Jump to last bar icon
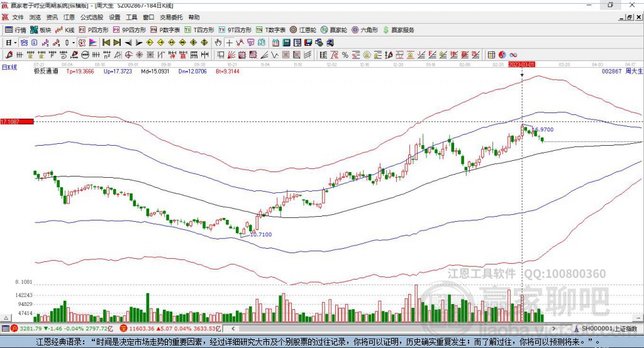Screen dimensions: 644x348 [x=117, y=43]
